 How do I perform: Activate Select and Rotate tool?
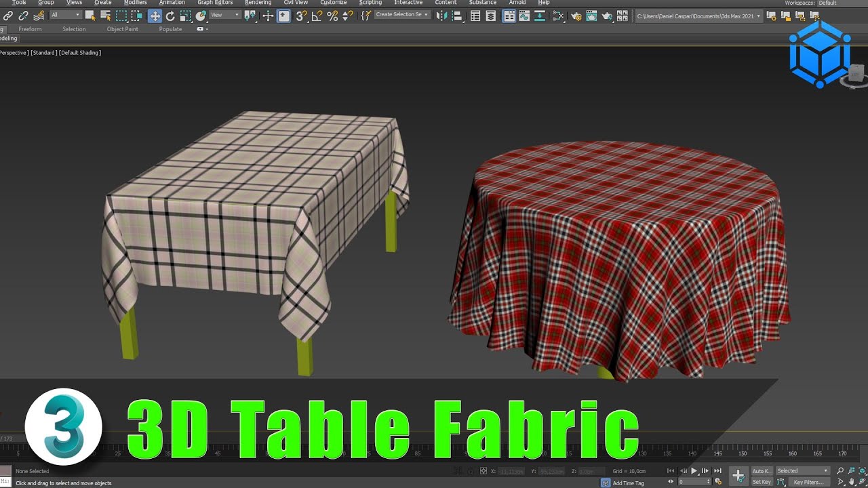[x=170, y=16]
